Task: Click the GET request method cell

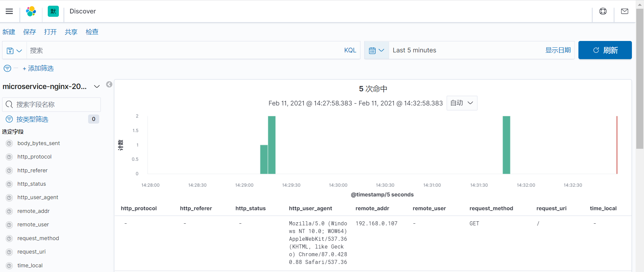Action: click(474, 224)
